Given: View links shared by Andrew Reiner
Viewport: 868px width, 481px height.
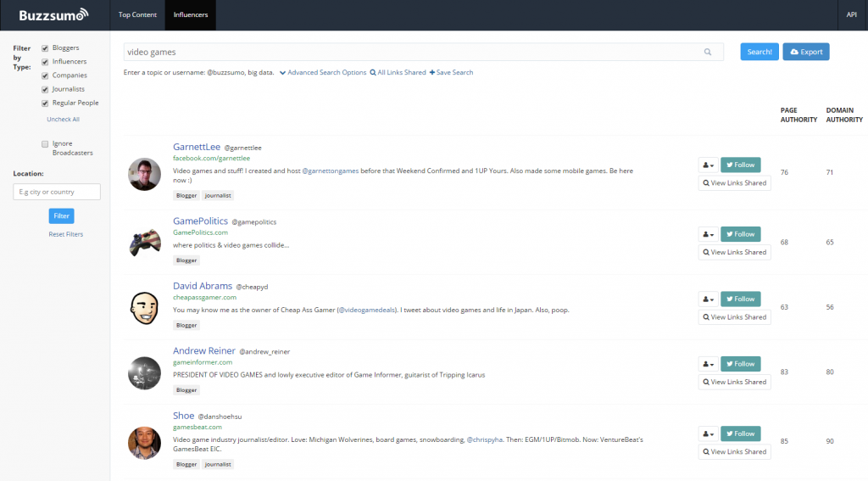Looking at the screenshot, I should tap(735, 382).
